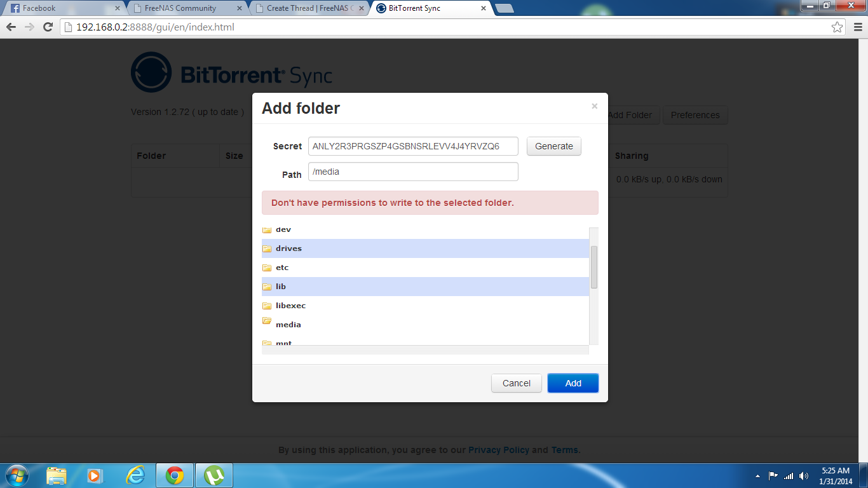Reload the current page
868x488 pixels.
coord(48,27)
